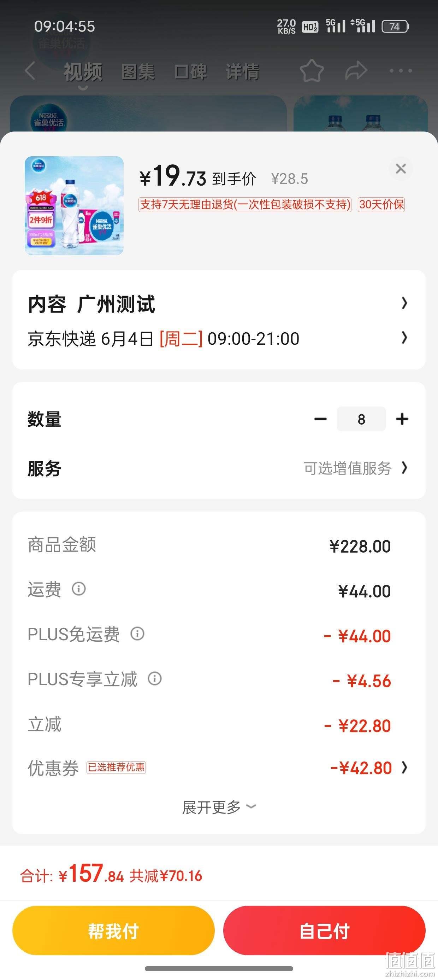Viewport: 438px width, 980px height.
Task: Tap the quantity field showing 8
Action: tap(361, 419)
